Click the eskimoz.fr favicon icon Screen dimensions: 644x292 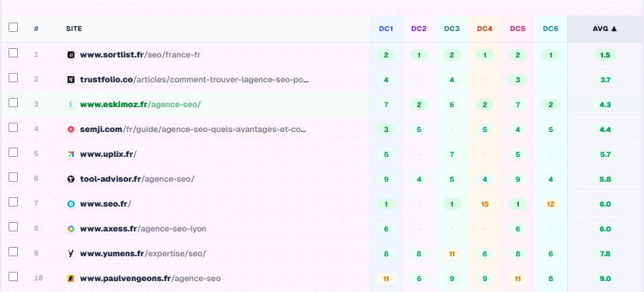[x=71, y=105]
